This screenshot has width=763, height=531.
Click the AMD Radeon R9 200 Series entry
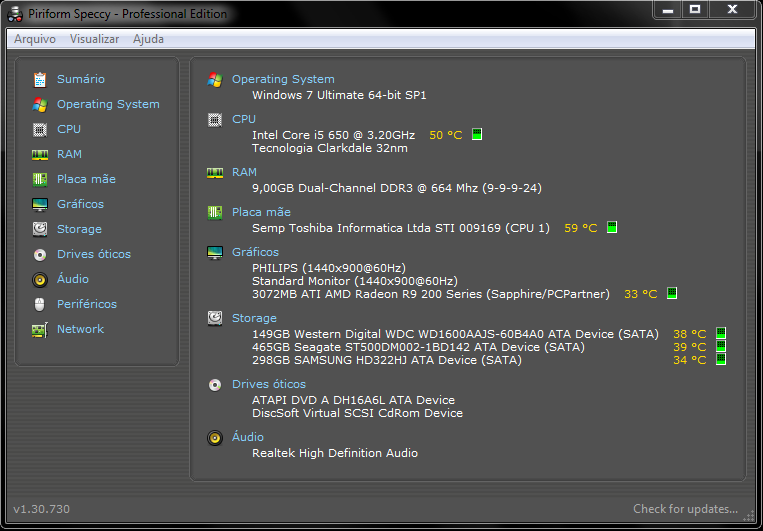click(x=431, y=294)
